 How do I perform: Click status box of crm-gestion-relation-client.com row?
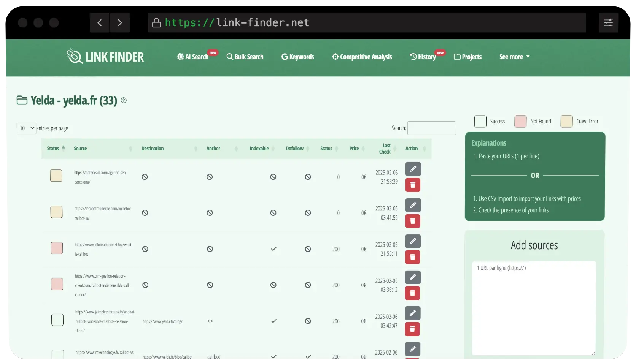point(57,284)
